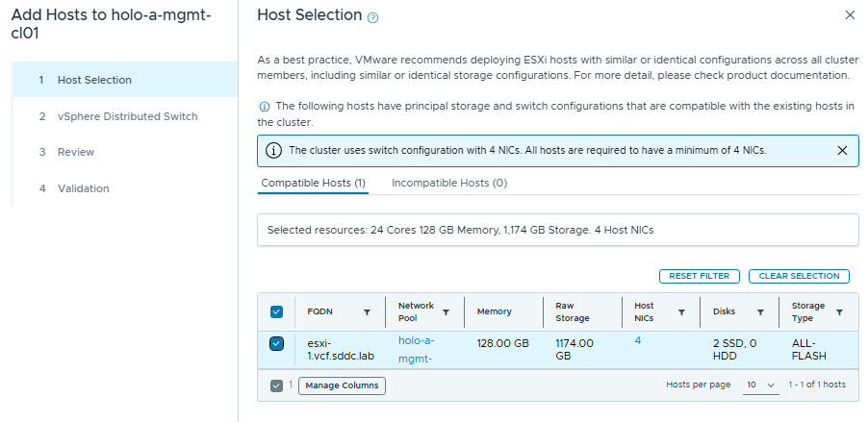Viewport: 868px width, 422px height.
Task: Toggle the select-all hosts header checkbox
Action: click(277, 312)
